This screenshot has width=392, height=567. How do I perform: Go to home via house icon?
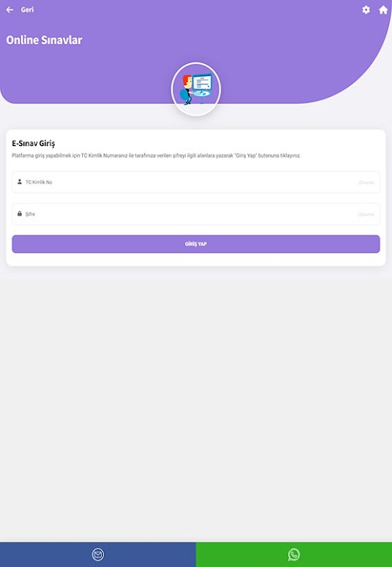tap(383, 10)
